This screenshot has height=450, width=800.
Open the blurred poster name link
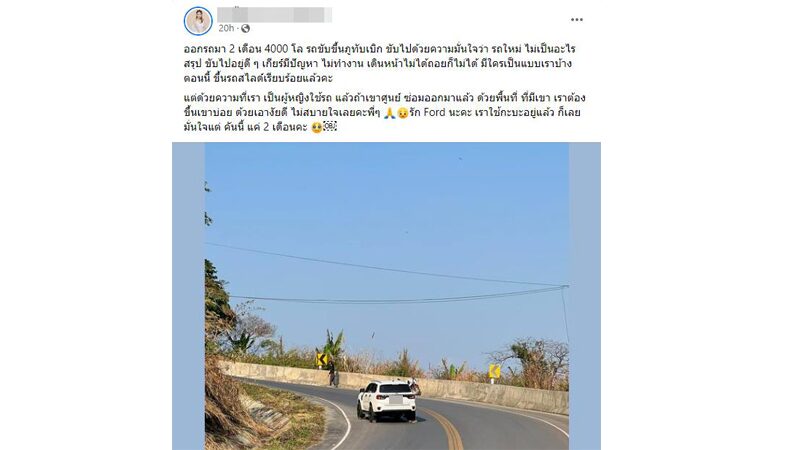click(274, 14)
